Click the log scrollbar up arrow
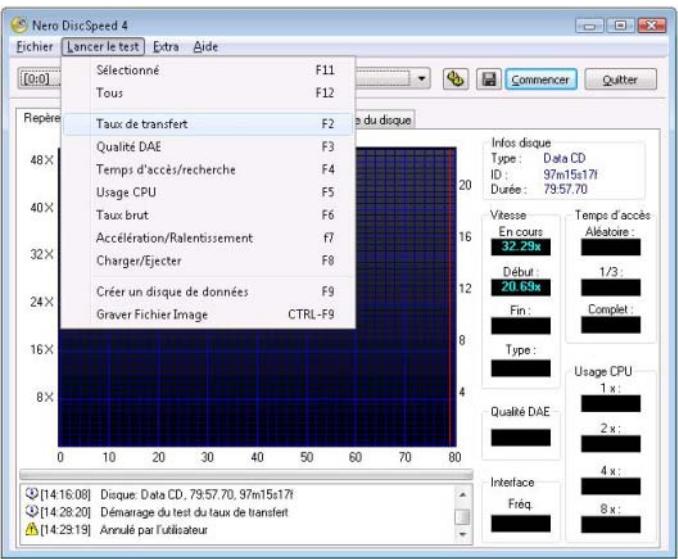 [463, 495]
